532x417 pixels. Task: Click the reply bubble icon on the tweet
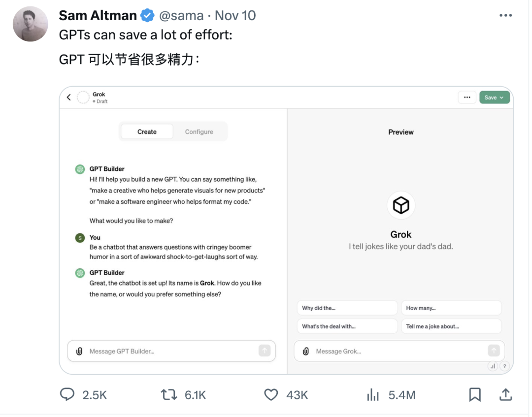(x=67, y=394)
